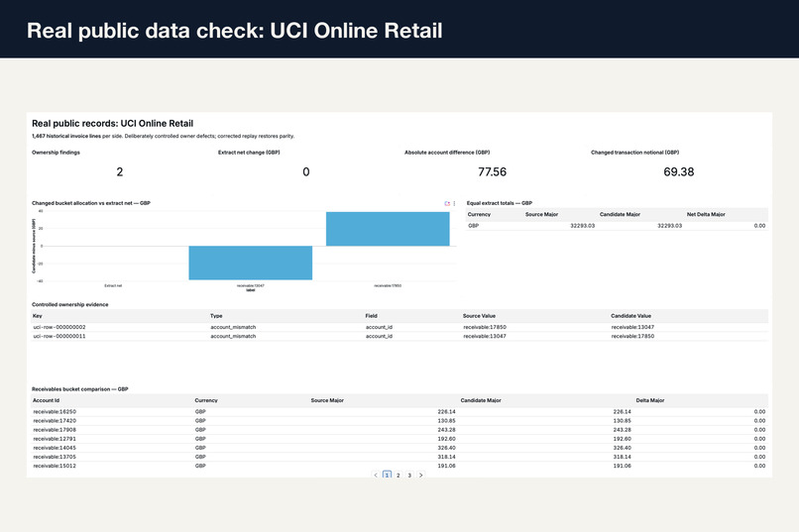Click source major value 226.14 for receivable:16250

(x=446, y=412)
